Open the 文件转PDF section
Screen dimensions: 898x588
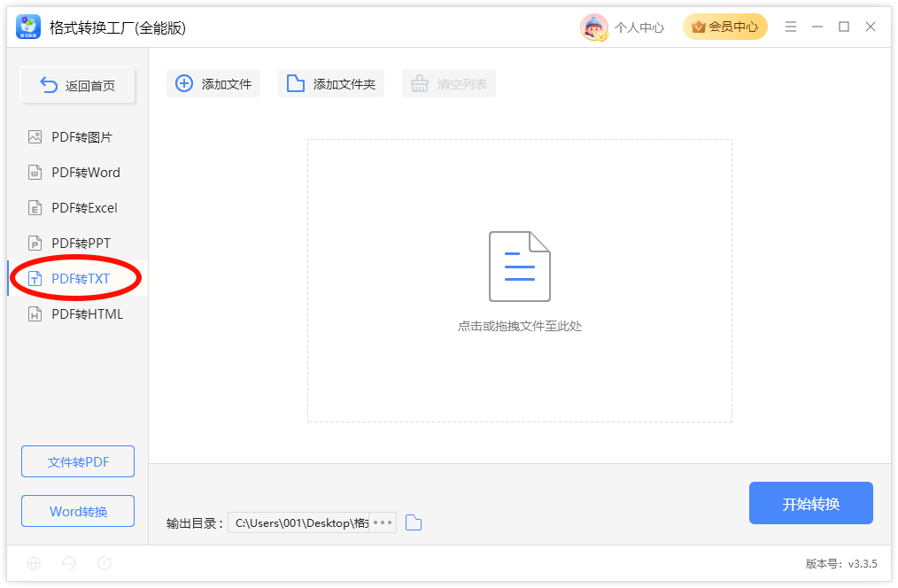(78, 461)
